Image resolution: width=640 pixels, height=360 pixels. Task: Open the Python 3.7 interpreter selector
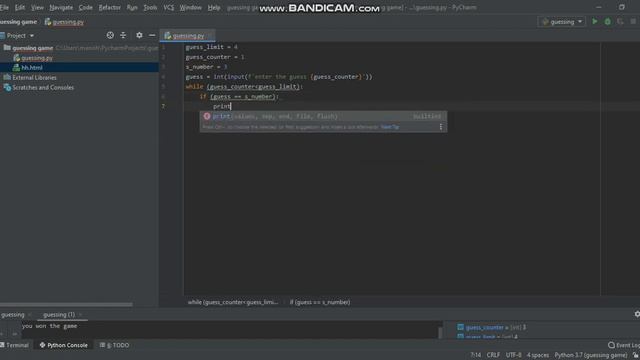click(591, 355)
